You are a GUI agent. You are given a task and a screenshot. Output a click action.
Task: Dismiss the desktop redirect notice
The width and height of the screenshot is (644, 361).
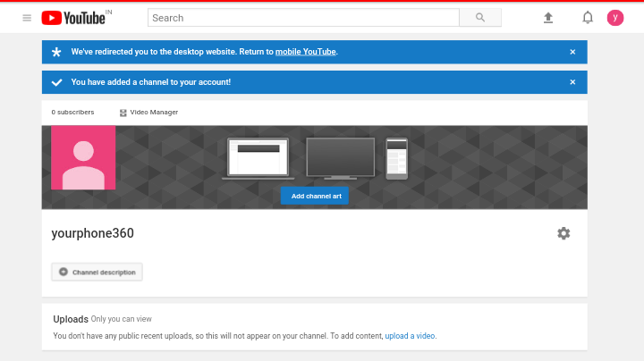coord(572,52)
